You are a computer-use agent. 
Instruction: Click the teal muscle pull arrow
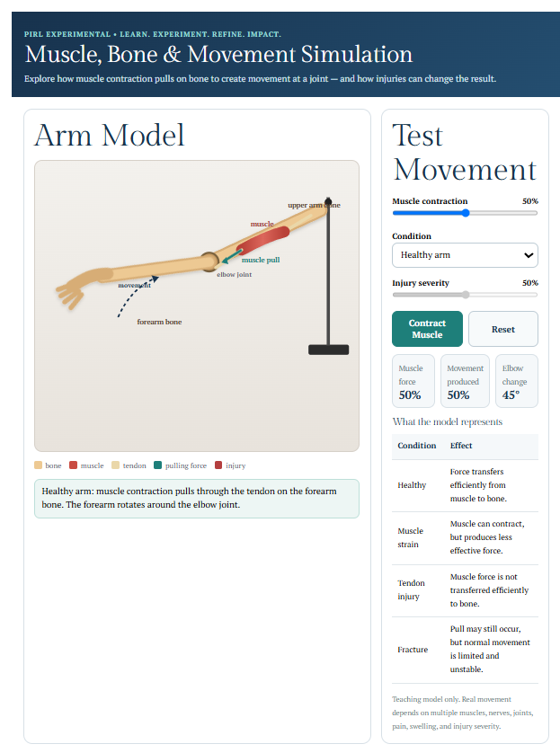tap(232, 256)
